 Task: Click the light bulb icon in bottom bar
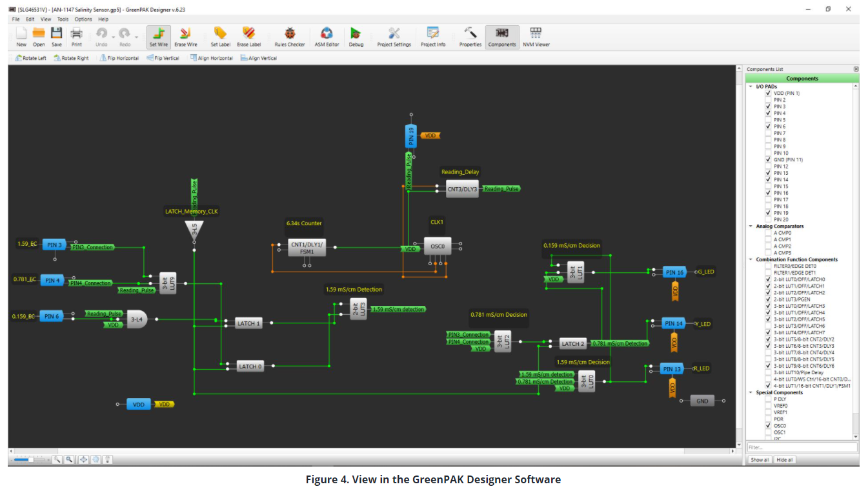(108, 459)
